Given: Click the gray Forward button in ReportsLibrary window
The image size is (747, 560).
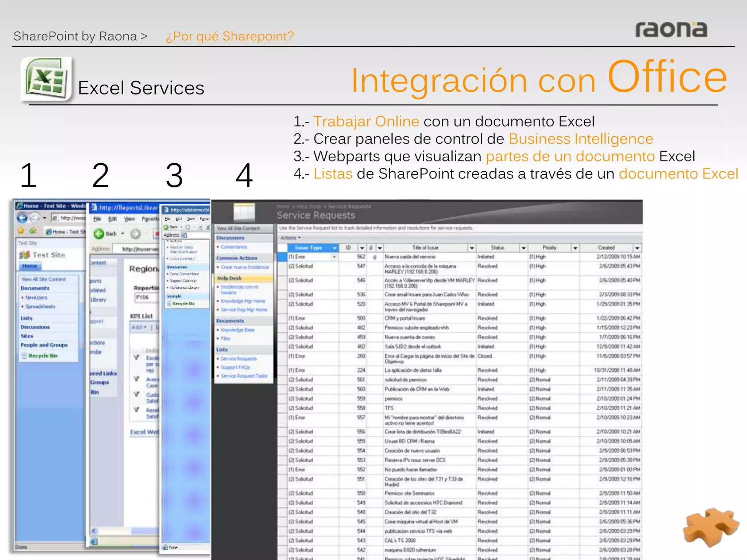Looking at the screenshot, I should tap(135, 234).
